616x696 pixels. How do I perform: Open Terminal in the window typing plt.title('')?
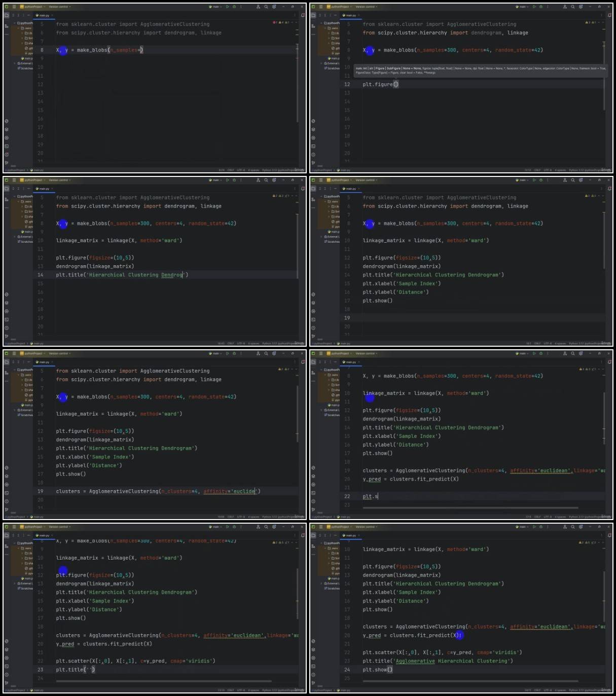7,666
